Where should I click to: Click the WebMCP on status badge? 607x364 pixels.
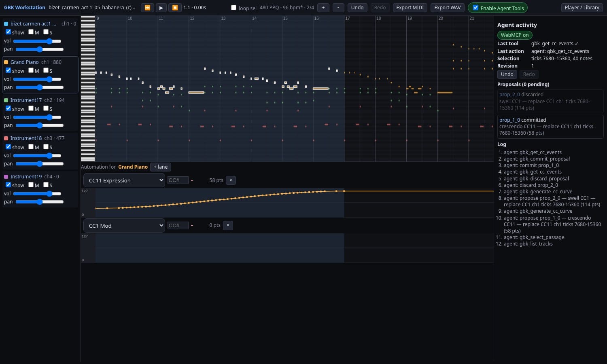tap(515, 35)
